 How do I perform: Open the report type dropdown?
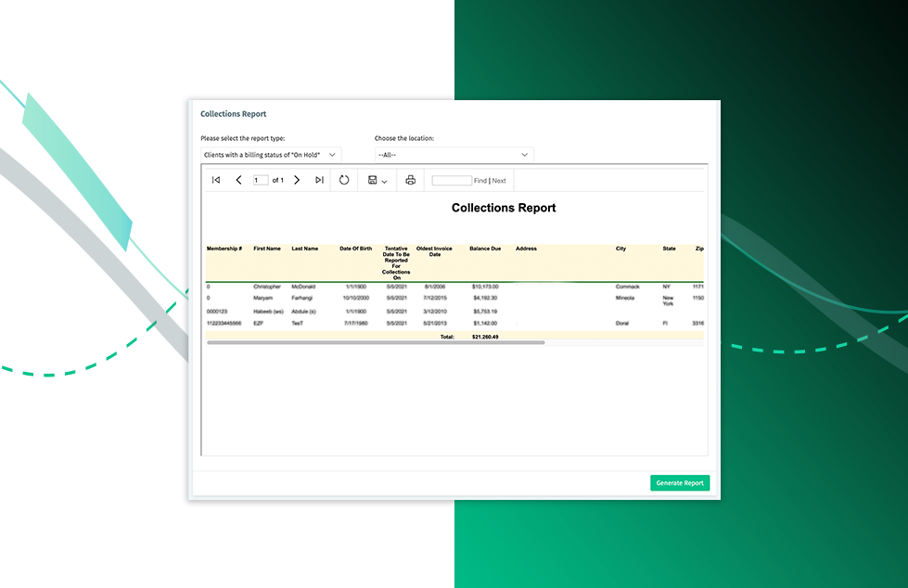click(271, 155)
